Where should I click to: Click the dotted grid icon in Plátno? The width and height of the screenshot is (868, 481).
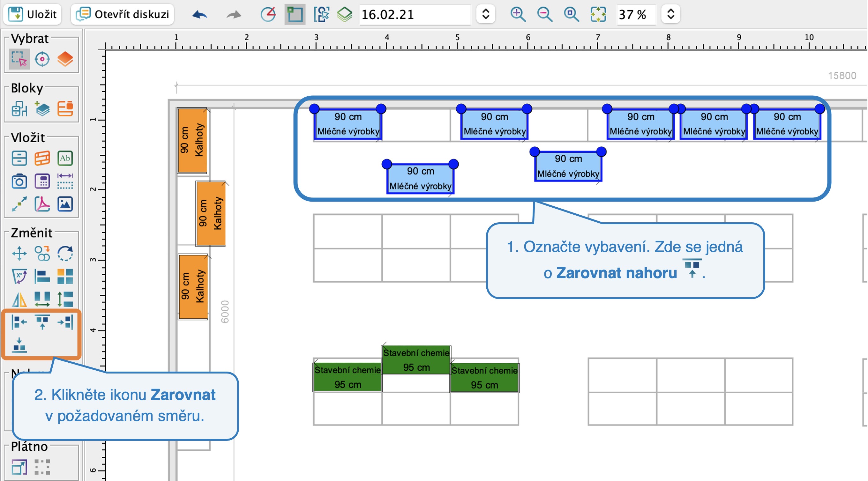point(42,467)
